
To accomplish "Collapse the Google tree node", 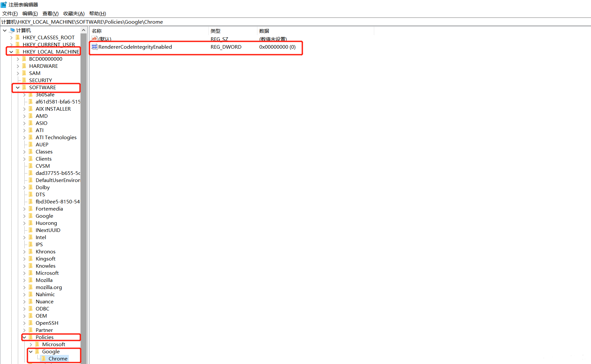I will pyautogui.click(x=31, y=351).
